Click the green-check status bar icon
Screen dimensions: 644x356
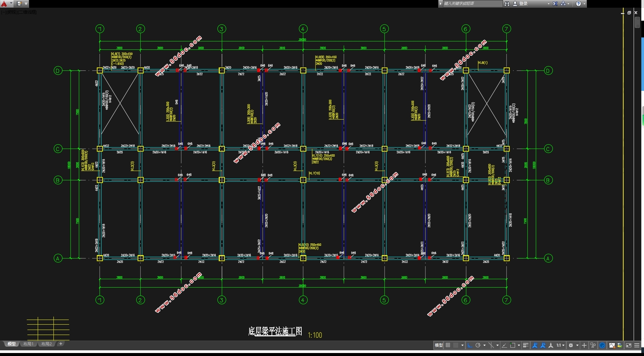(620, 345)
